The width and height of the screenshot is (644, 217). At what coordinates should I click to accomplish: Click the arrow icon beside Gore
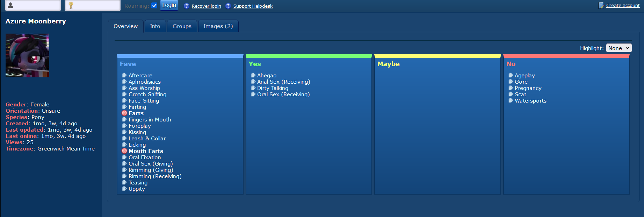511,82
